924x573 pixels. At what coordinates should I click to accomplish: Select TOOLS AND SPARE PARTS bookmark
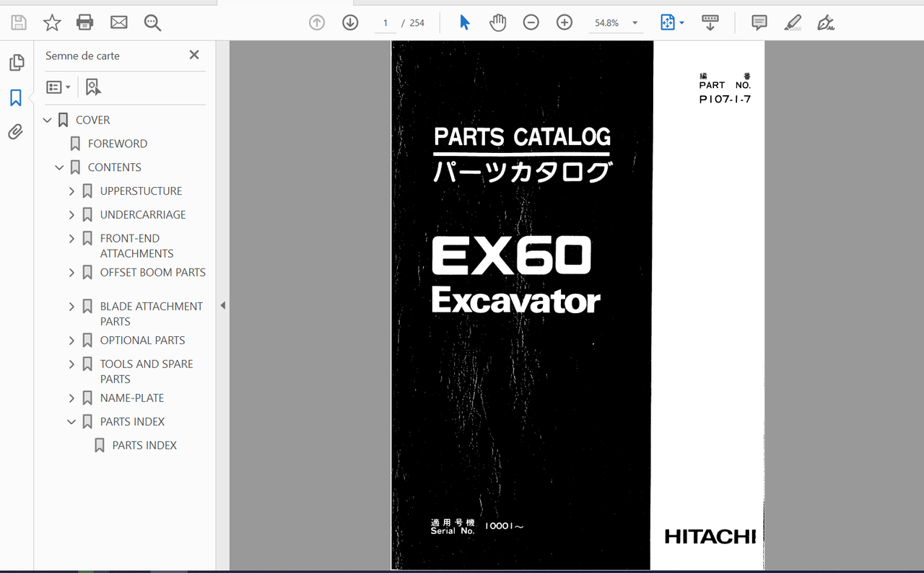point(147,372)
